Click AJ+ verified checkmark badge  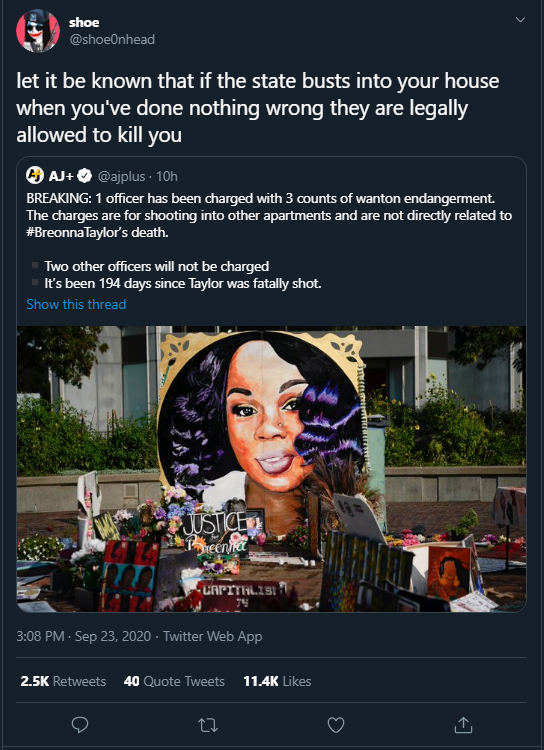(85, 176)
